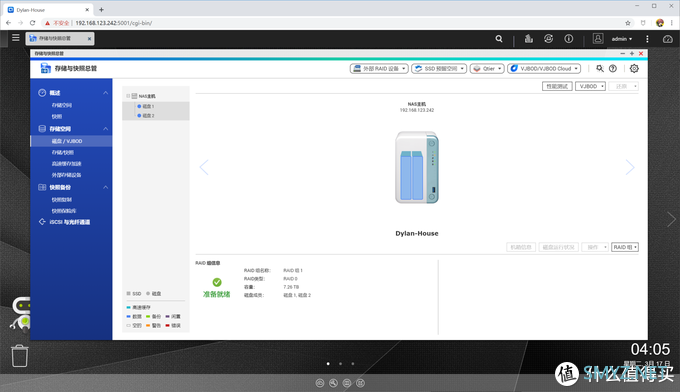This screenshot has width=680, height=392.
Task: Click the green 准备就绪 status check icon
Action: 217,282
